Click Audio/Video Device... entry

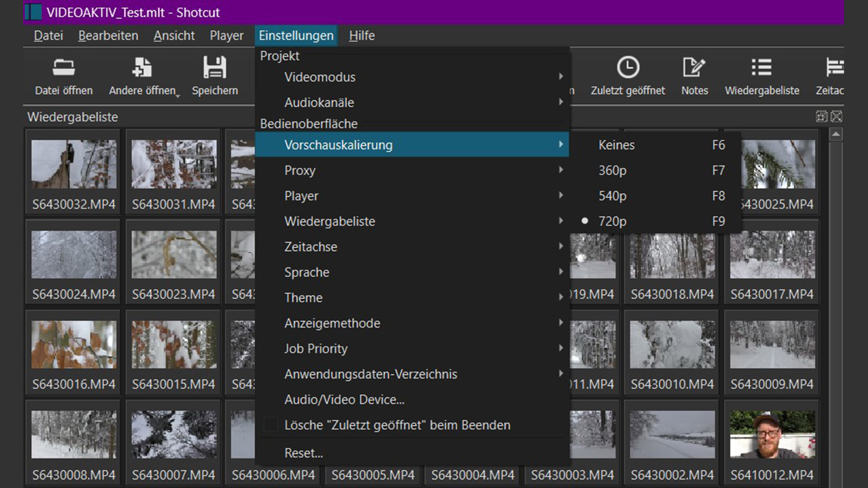click(x=344, y=400)
